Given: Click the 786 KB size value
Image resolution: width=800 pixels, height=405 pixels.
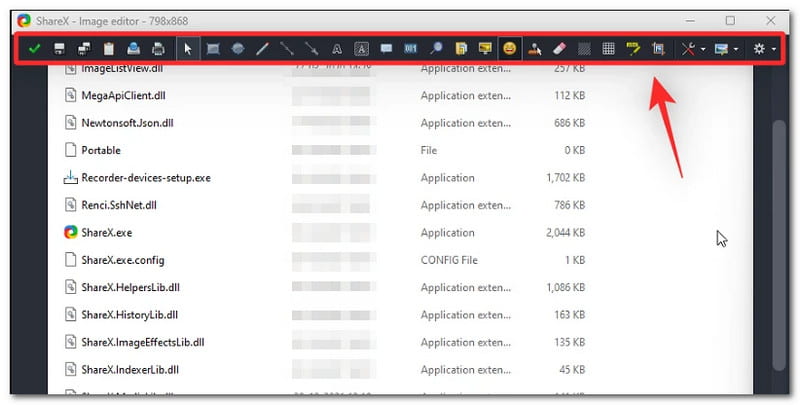Looking at the screenshot, I should [569, 205].
